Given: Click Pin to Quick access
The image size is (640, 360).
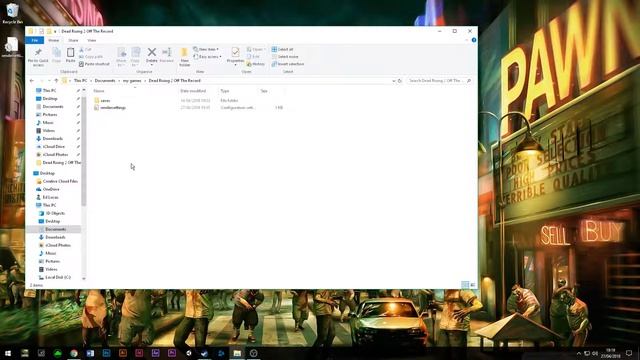Looking at the screenshot, I should click(x=38, y=56).
